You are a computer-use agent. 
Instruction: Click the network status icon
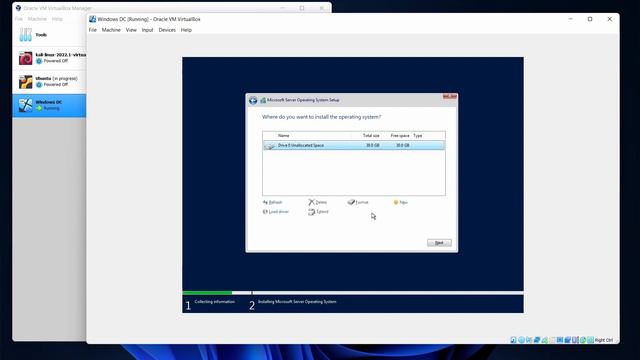tap(537, 340)
